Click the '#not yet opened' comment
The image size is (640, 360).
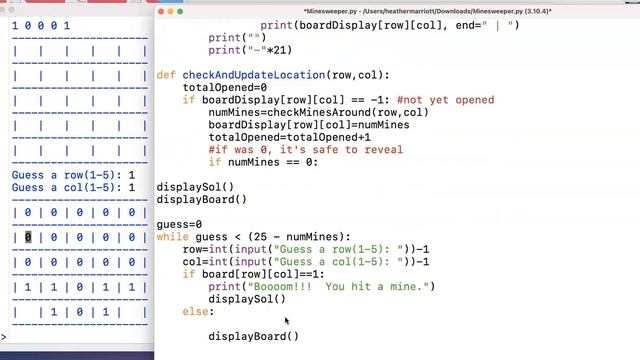click(x=445, y=100)
